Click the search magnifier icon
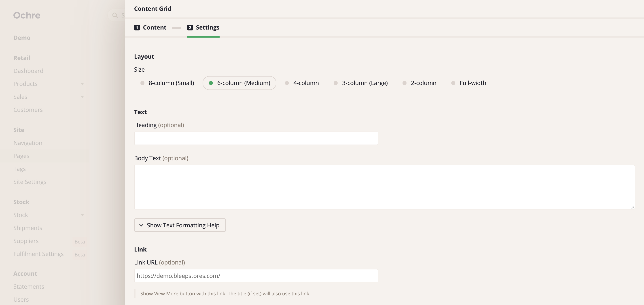Image resolution: width=644 pixels, height=305 pixels. click(x=115, y=15)
